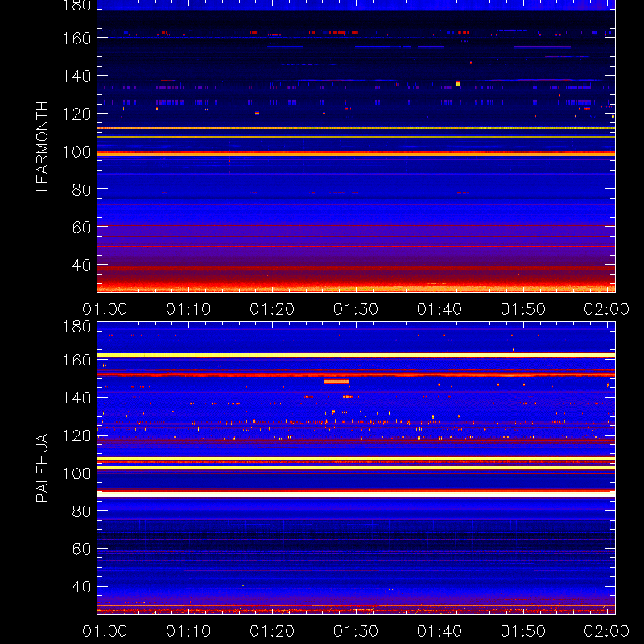Image resolution: width=644 pixels, height=644 pixels.
Task: Select the 120 frequency label on Learmonth plot
Action: (x=76, y=114)
